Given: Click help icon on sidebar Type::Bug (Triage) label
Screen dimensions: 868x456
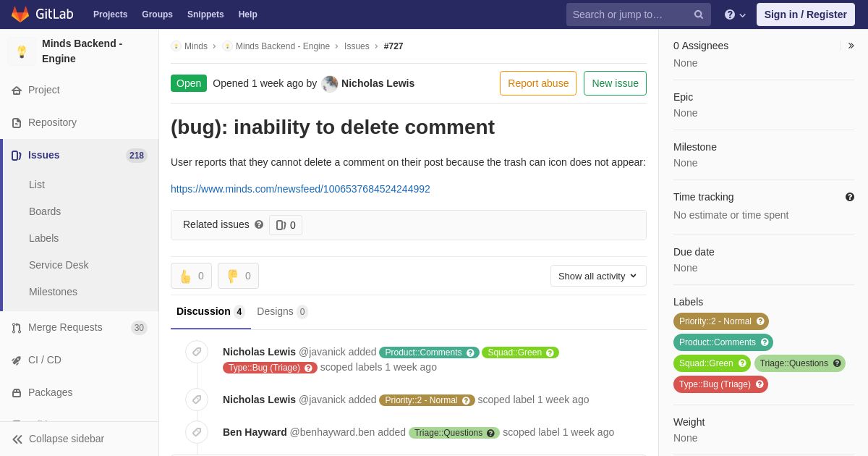Looking at the screenshot, I should [759, 384].
